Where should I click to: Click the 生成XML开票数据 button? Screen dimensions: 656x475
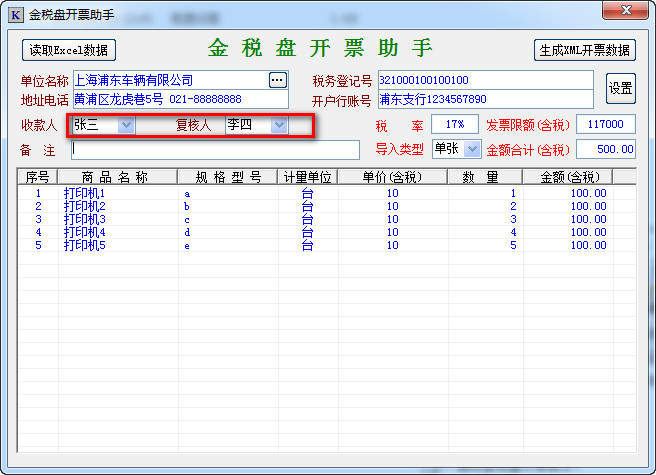coord(585,50)
